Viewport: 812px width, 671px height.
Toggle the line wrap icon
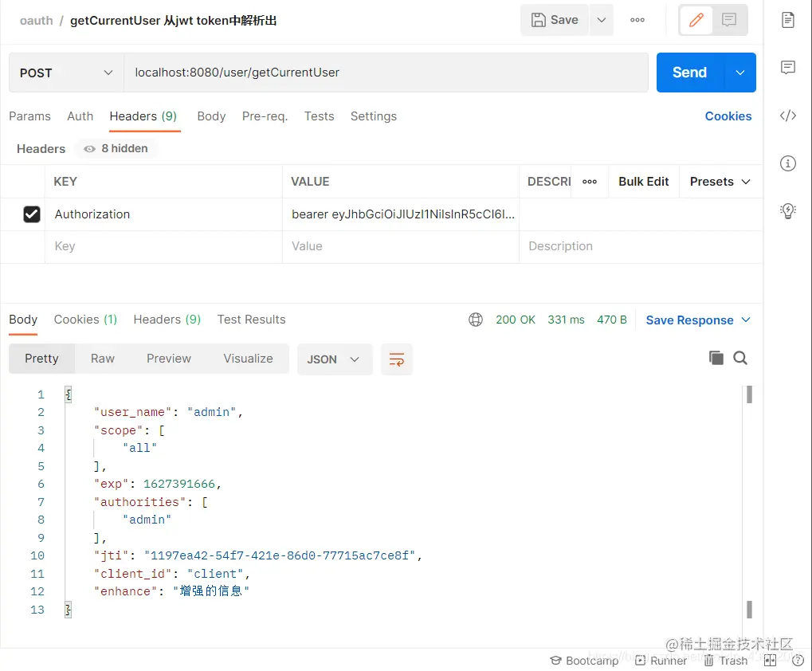click(x=397, y=359)
